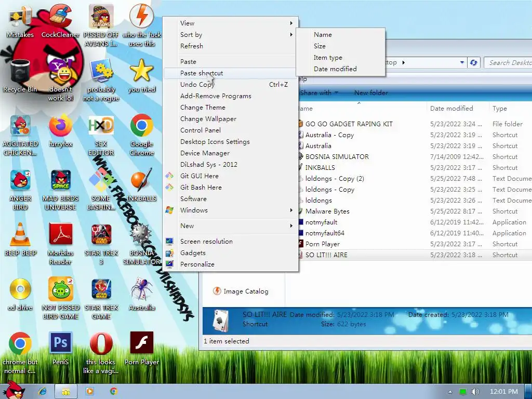The image size is (532, 399).
Task: Open Google Chrome desktop shortcut
Action: pos(141,135)
